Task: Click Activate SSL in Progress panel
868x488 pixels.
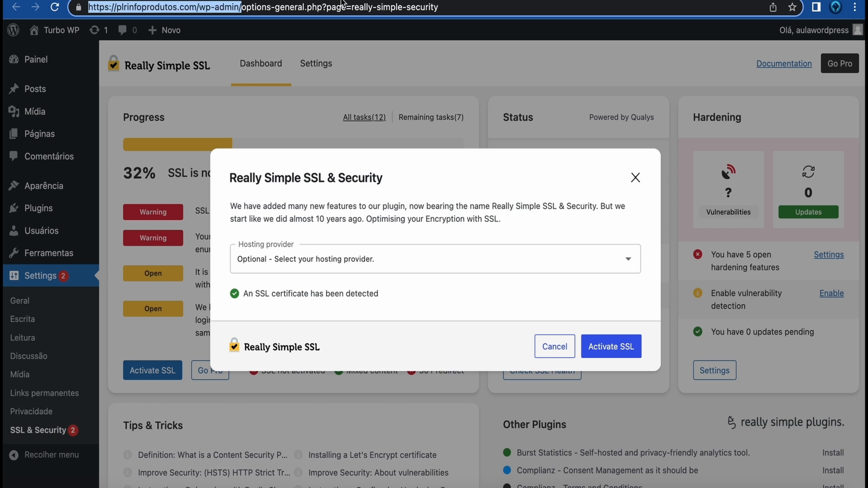Action: (x=152, y=370)
